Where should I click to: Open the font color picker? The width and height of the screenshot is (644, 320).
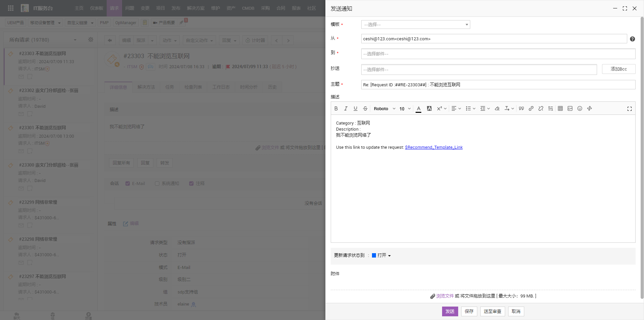(x=418, y=108)
